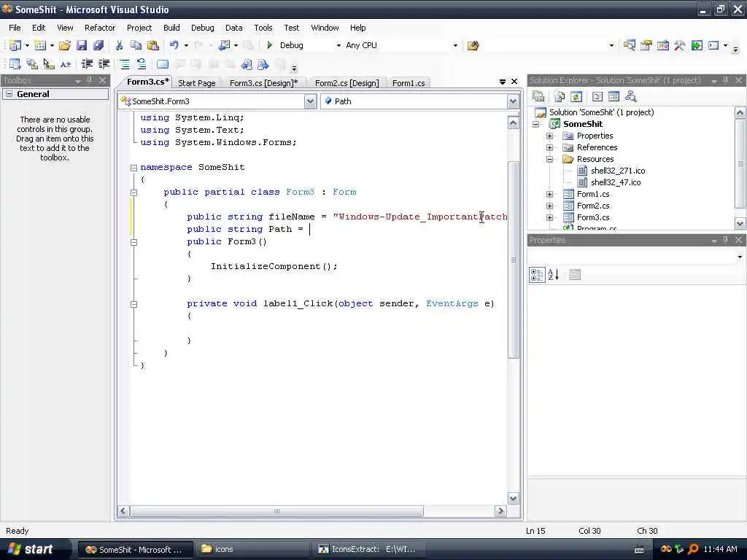Image resolution: width=747 pixels, height=560 pixels.
Task: Toggle Auto Hide pin on Properties panel
Action: 726,240
